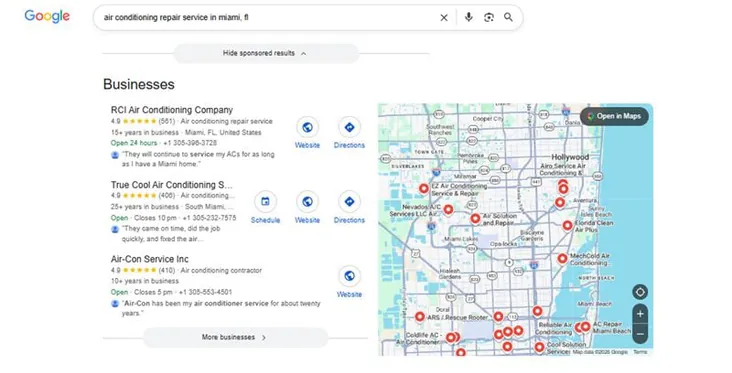The width and height of the screenshot is (732, 373).
Task: Click the Website label for RCI Air Conditioning
Action: pyautogui.click(x=307, y=145)
